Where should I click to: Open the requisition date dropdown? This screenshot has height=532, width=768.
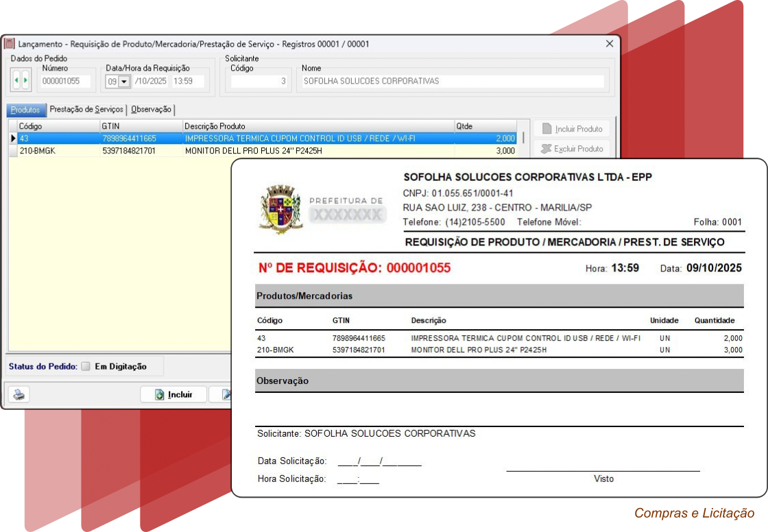tap(124, 82)
